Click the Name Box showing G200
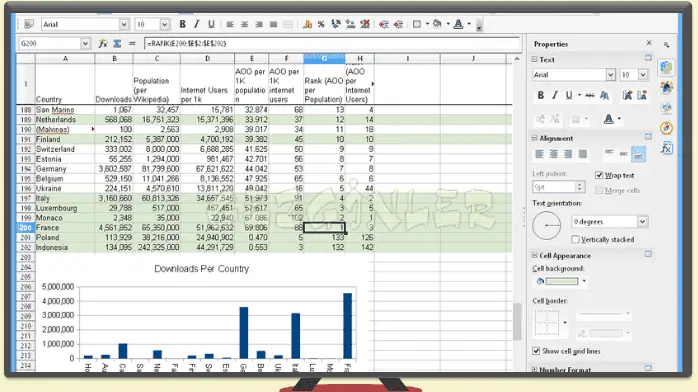 (x=49, y=43)
